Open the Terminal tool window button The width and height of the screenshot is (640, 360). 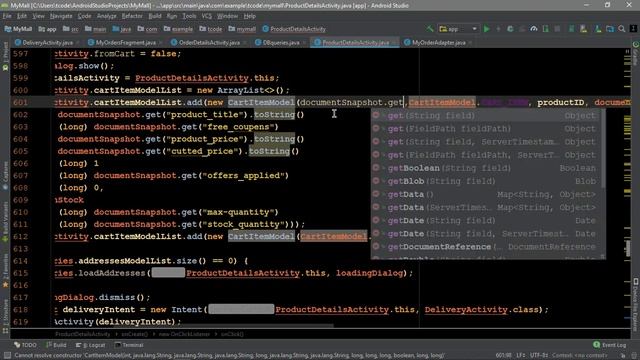pyautogui.click(x=129, y=345)
